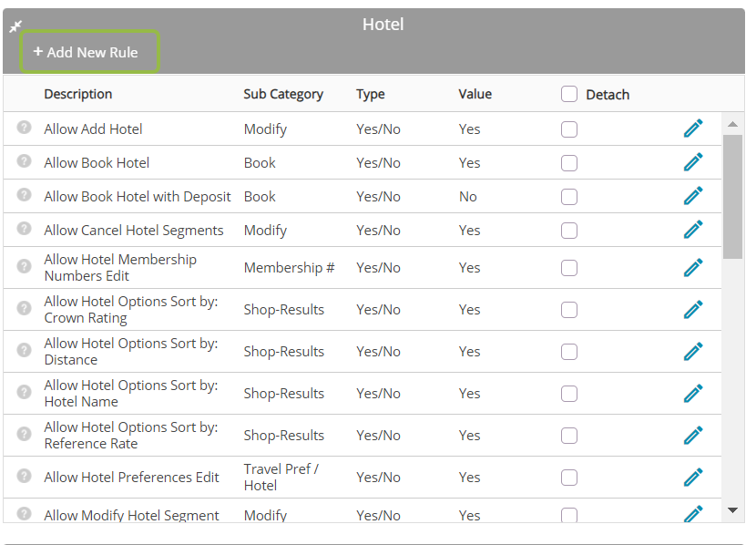Toggle the Detach header checkbox
This screenshot has width=756, height=545.
pyautogui.click(x=569, y=94)
